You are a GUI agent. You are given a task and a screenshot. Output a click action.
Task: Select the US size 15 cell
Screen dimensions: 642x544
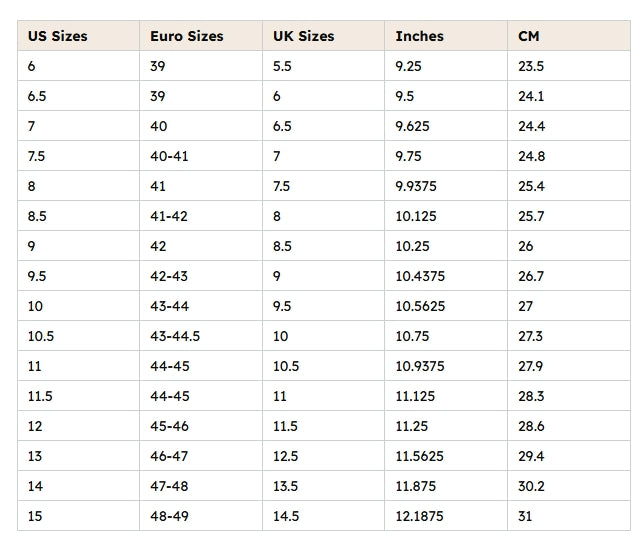(78, 516)
